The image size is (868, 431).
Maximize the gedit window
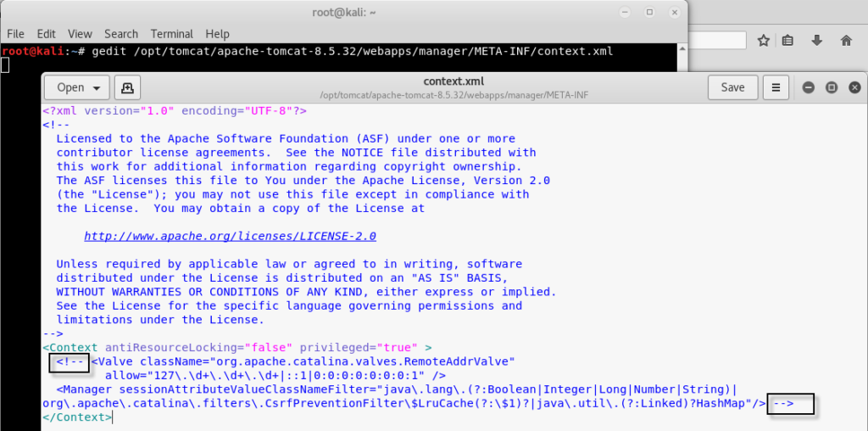click(x=832, y=87)
